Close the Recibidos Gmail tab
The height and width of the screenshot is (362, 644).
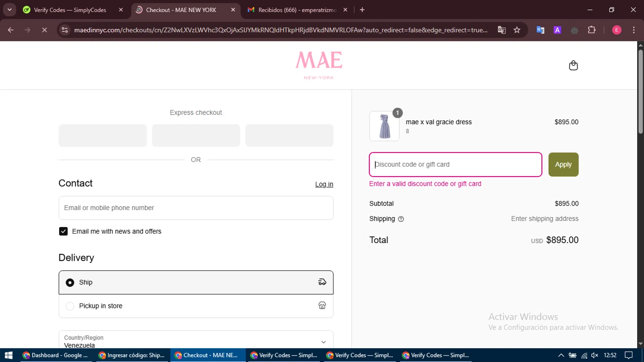[345, 9]
